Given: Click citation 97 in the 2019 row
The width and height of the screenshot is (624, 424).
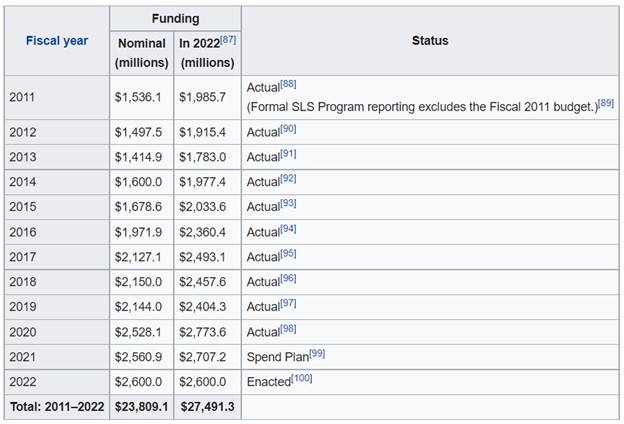Looking at the screenshot, I should (288, 303).
